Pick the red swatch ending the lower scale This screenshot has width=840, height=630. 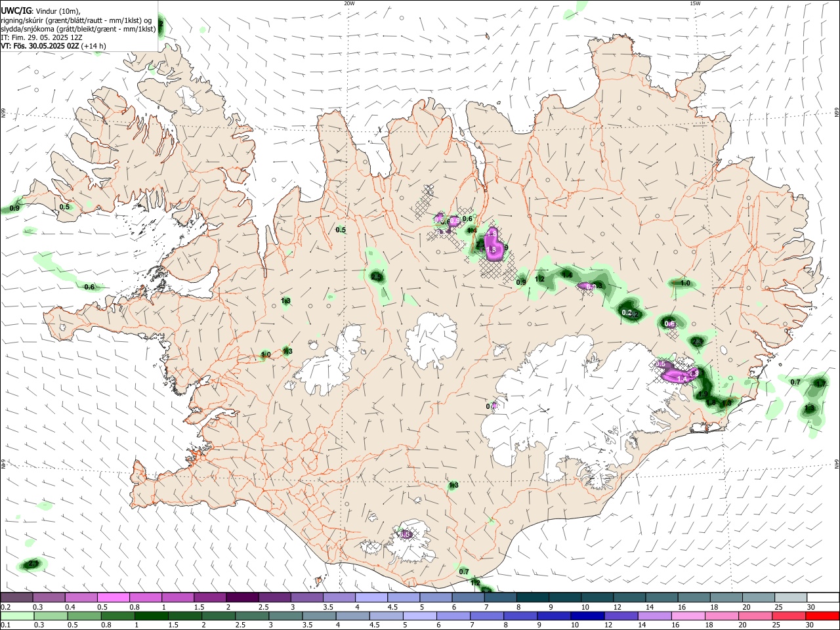823,616
